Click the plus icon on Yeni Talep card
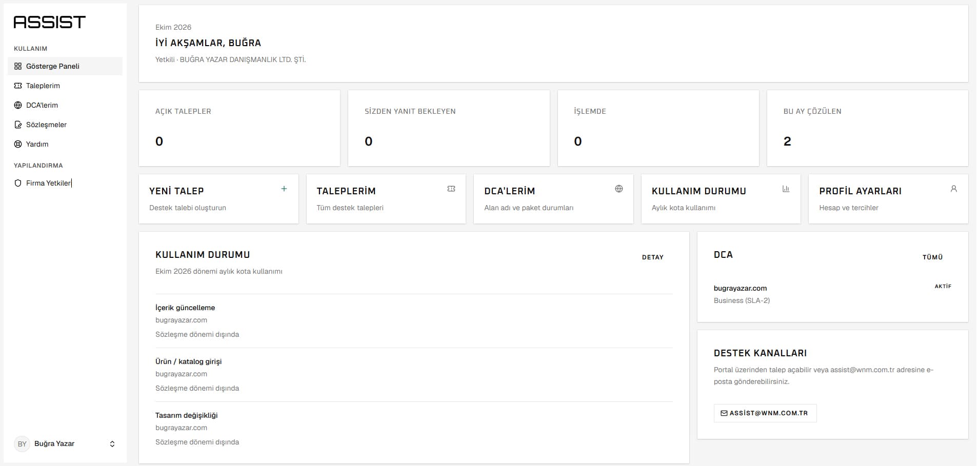The height and width of the screenshot is (466, 980). 284,189
